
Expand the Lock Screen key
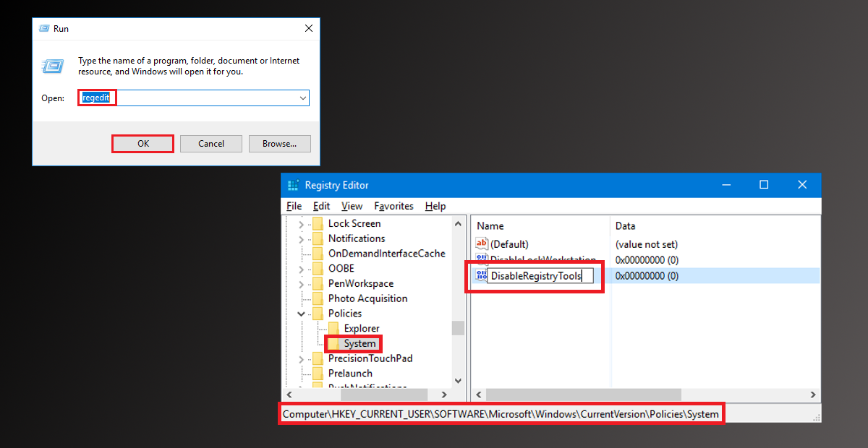point(301,224)
